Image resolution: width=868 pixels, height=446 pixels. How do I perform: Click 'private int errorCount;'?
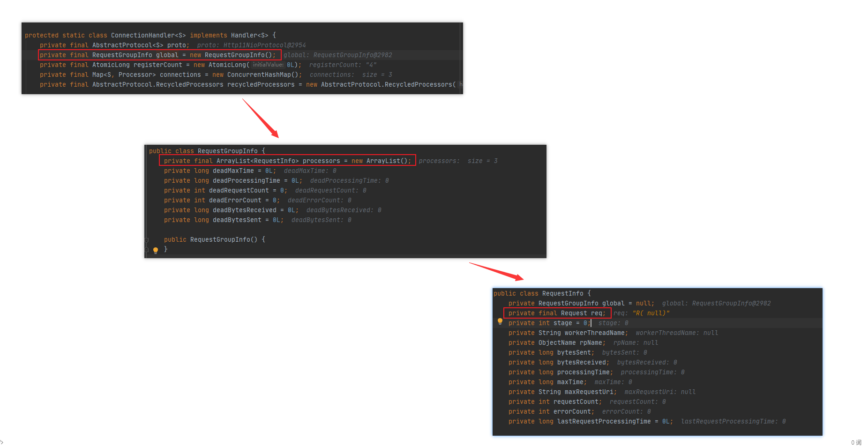[552, 411]
